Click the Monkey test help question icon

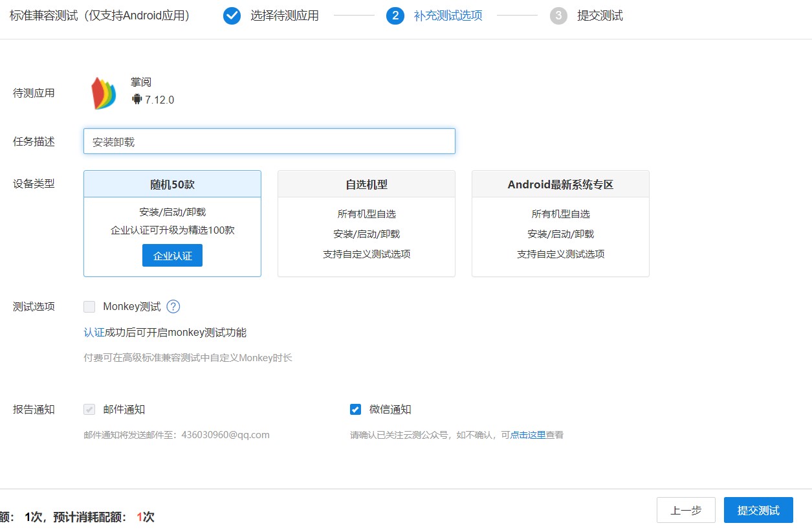click(x=173, y=307)
